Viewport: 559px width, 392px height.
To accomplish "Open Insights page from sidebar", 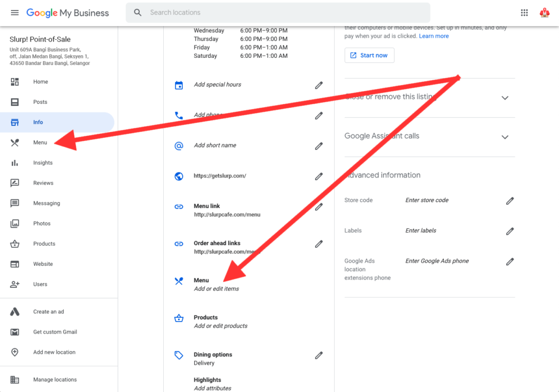I will [43, 163].
